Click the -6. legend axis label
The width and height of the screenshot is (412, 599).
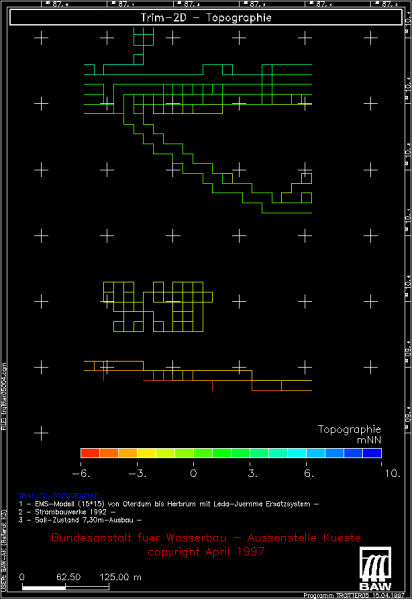(x=81, y=474)
